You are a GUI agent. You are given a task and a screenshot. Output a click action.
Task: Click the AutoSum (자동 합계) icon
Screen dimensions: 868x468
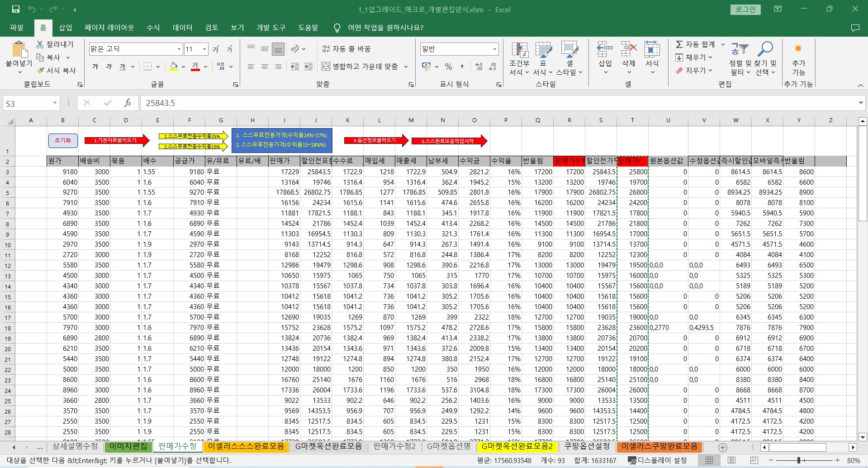[x=679, y=44]
